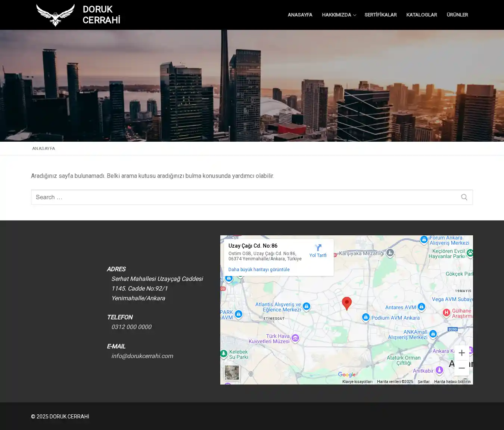Click Türk Hava Kuvvetleri Müzesi marker
The width and height of the screenshot is (504, 430).
(295, 338)
